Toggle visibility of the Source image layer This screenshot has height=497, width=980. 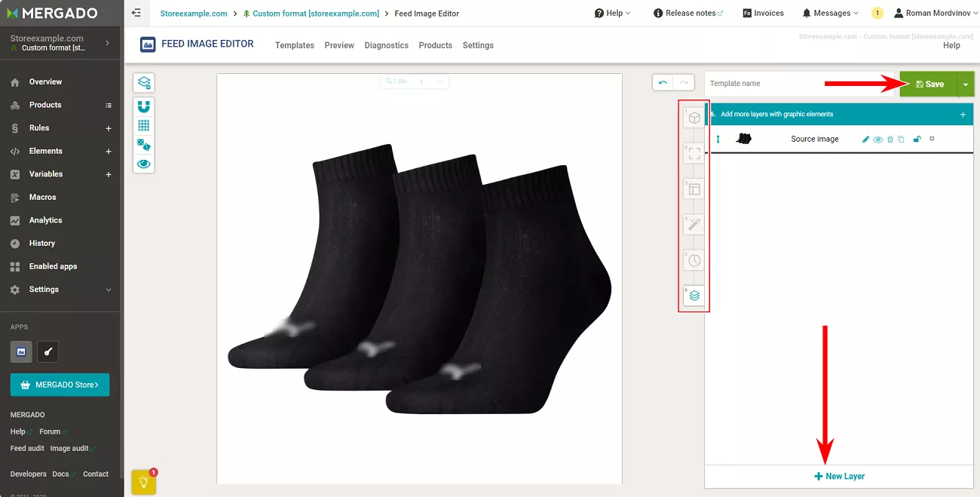tap(878, 140)
